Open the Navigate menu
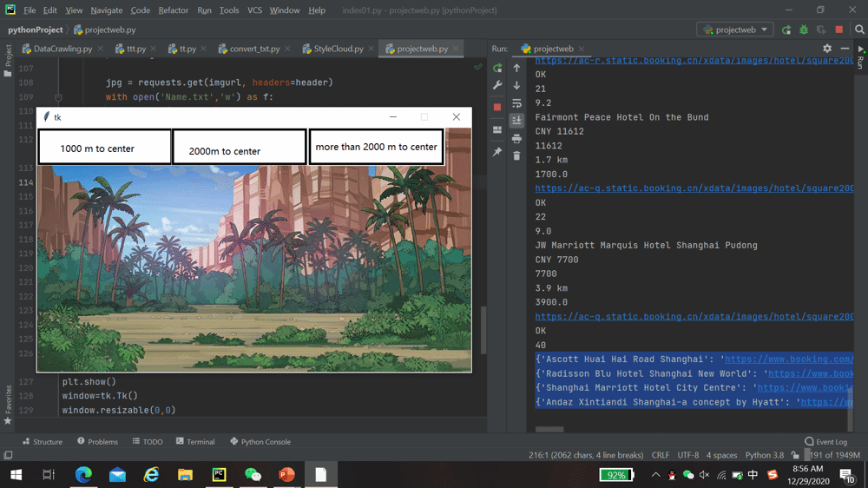868x488 pixels. coord(106,10)
